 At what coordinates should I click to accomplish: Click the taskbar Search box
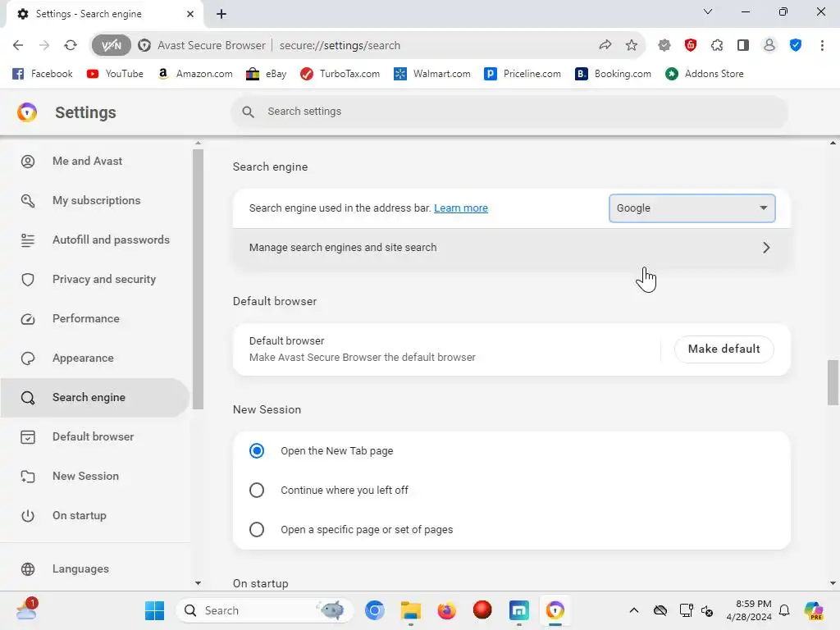pyautogui.click(x=265, y=610)
